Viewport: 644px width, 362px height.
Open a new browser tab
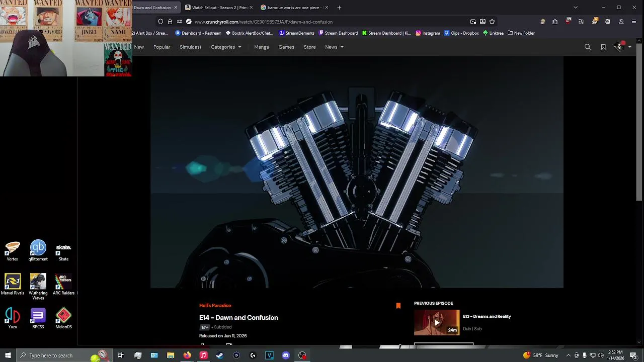pyautogui.click(x=339, y=8)
